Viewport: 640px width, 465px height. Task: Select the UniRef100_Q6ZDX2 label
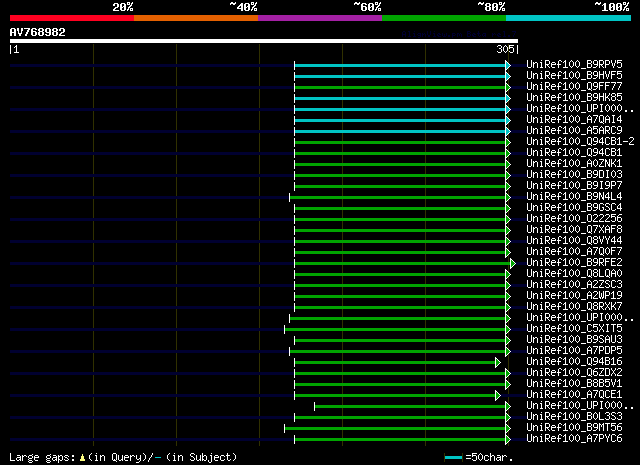click(x=574, y=373)
